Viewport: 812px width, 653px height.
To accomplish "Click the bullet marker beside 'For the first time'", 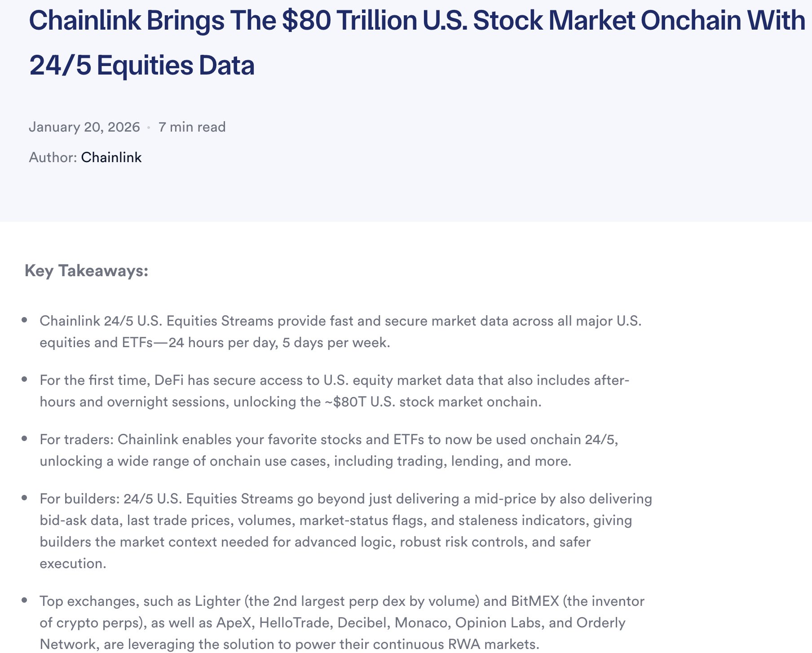I will tap(25, 379).
